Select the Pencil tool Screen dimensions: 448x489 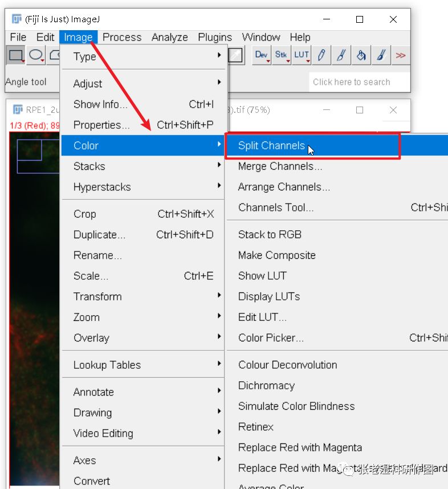coord(321,55)
